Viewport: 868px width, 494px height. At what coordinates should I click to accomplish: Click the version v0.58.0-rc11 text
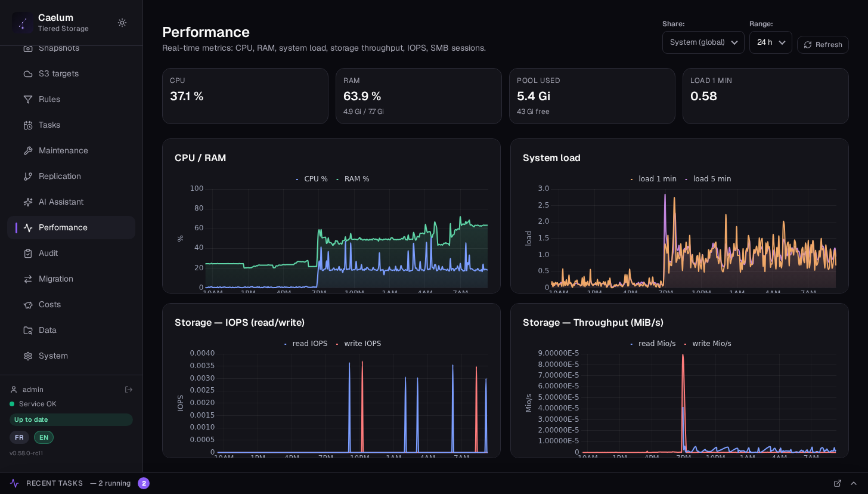26,453
